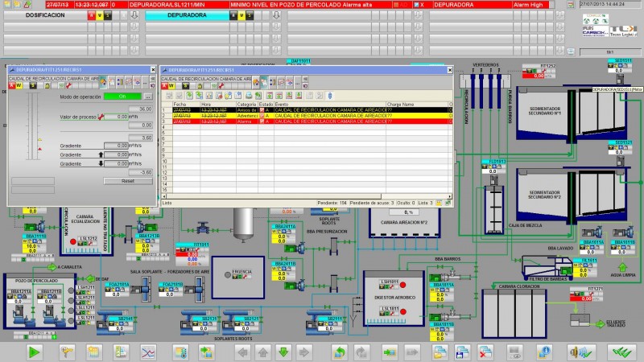
Task: Click the yellow warning limit marker on bar
Action: tap(39, 140)
